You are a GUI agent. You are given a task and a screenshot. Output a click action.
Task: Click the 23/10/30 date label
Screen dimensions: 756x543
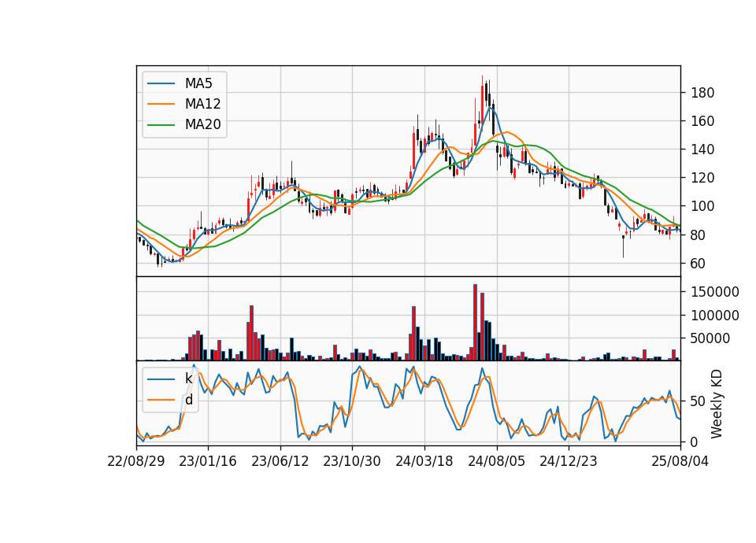tap(352, 461)
